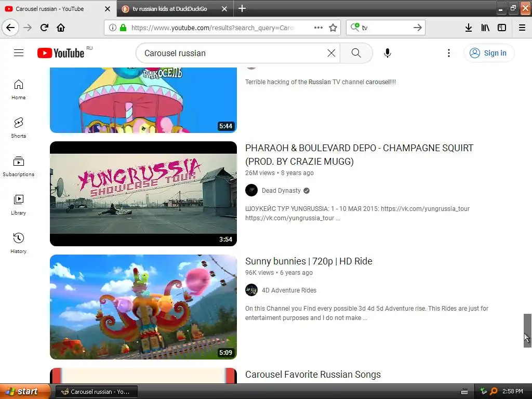Click browser search field with tv

[x=386, y=28]
